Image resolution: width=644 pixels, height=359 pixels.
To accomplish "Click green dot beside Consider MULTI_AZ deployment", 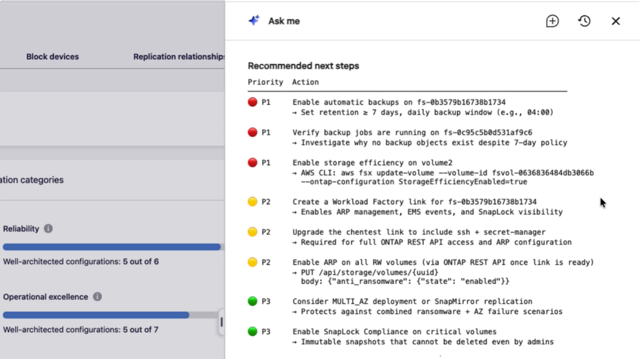I will click(252, 301).
